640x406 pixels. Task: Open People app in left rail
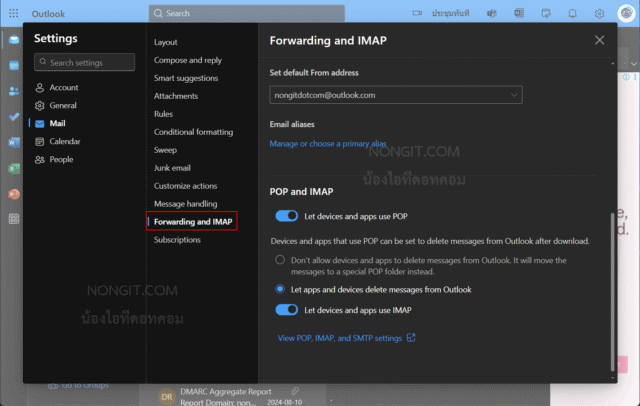14,91
